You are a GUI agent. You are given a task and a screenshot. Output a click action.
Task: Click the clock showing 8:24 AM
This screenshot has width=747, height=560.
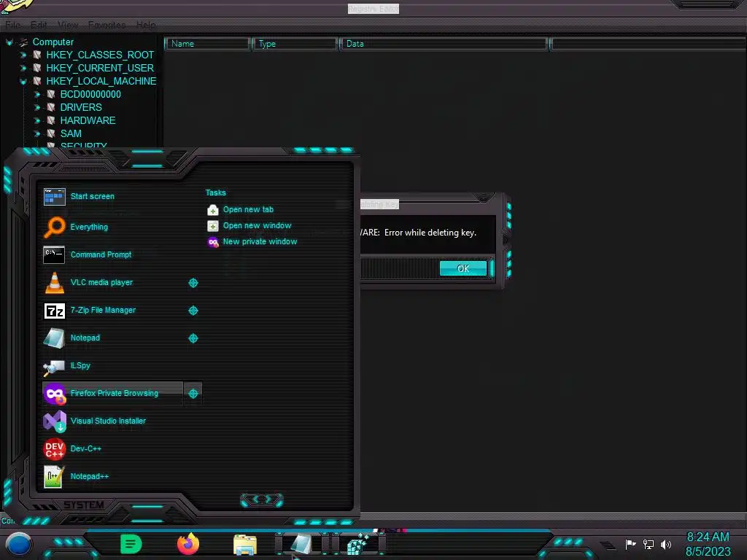click(x=708, y=537)
